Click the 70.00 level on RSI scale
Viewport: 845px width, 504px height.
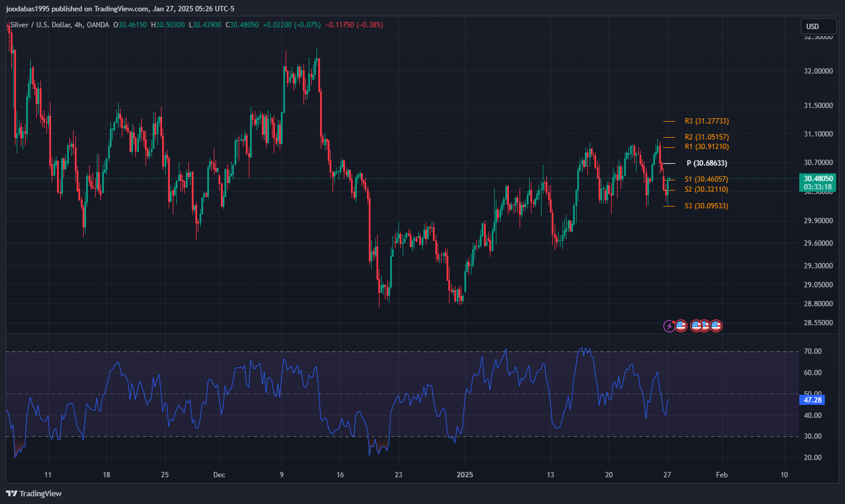[x=812, y=351]
